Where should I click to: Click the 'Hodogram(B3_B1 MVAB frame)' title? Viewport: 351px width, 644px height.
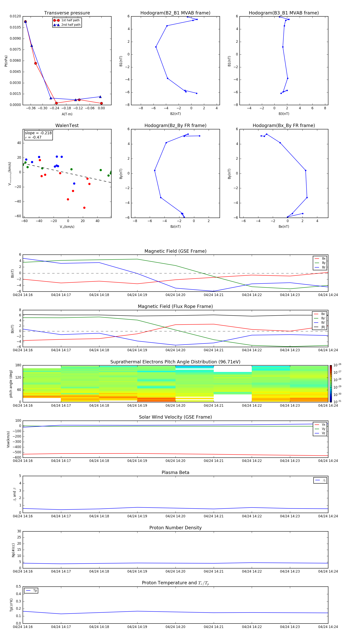(x=284, y=13)
